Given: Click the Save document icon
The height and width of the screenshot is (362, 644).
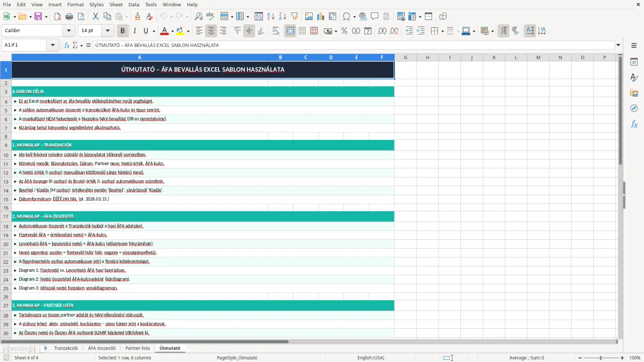Looking at the screenshot, I should [38, 17].
